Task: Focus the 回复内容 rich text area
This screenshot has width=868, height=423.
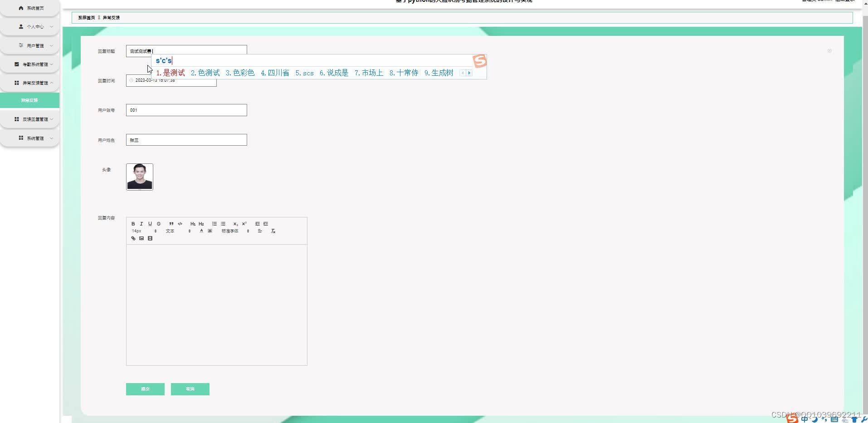Action: coord(217,305)
